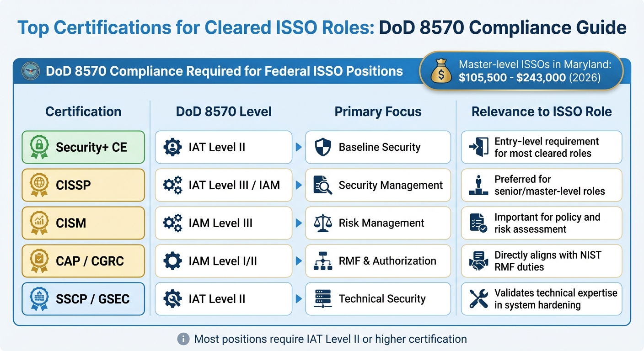The height and width of the screenshot is (351, 644).
Task: Click the info icon next to the bottom note
Action: coord(182,339)
